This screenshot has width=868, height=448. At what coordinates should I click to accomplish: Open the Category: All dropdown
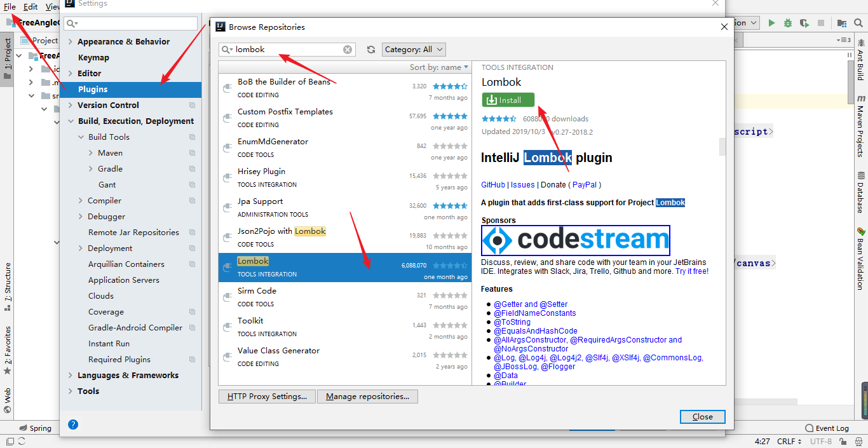pyautogui.click(x=414, y=50)
